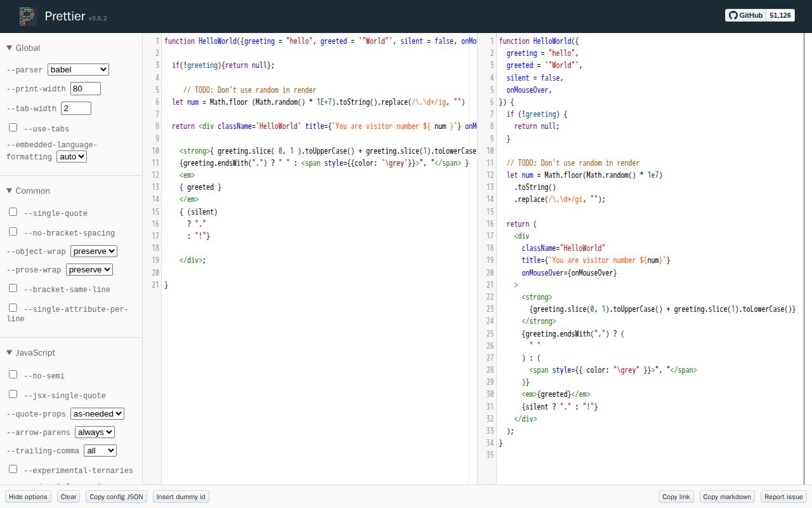The image size is (812, 508).
Task: Open the --trailing-comma dropdown
Action: 100,451
